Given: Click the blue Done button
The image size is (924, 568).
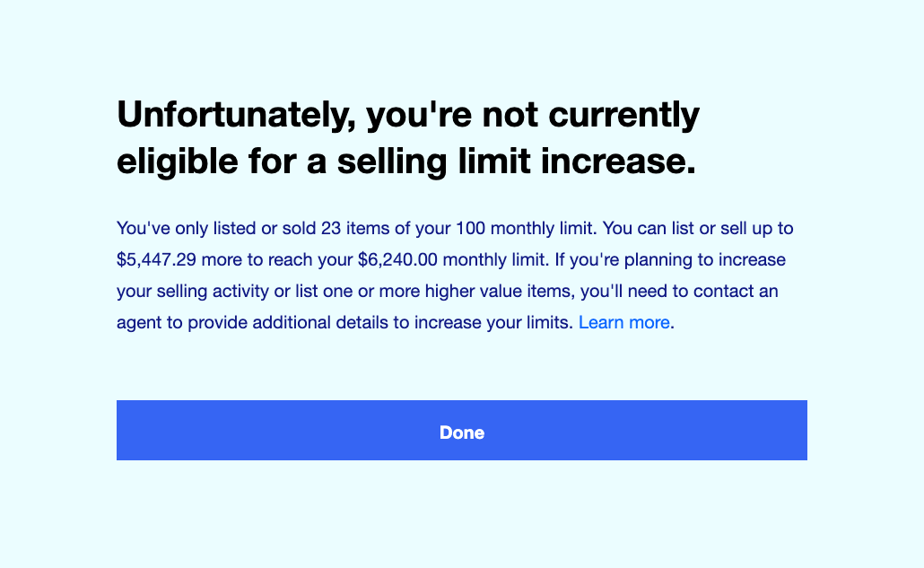Looking at the screenshot, I should click(461, 431).
